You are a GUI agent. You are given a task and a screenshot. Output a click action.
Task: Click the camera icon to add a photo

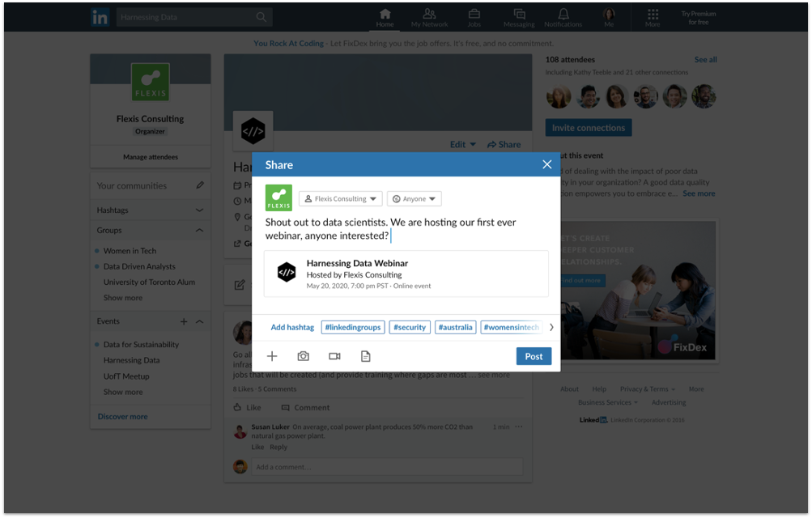(303, 356)
